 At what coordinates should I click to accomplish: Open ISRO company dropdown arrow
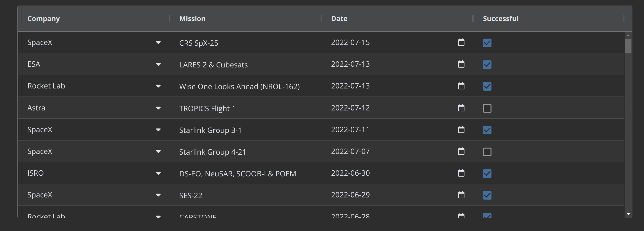coord(158,173)
